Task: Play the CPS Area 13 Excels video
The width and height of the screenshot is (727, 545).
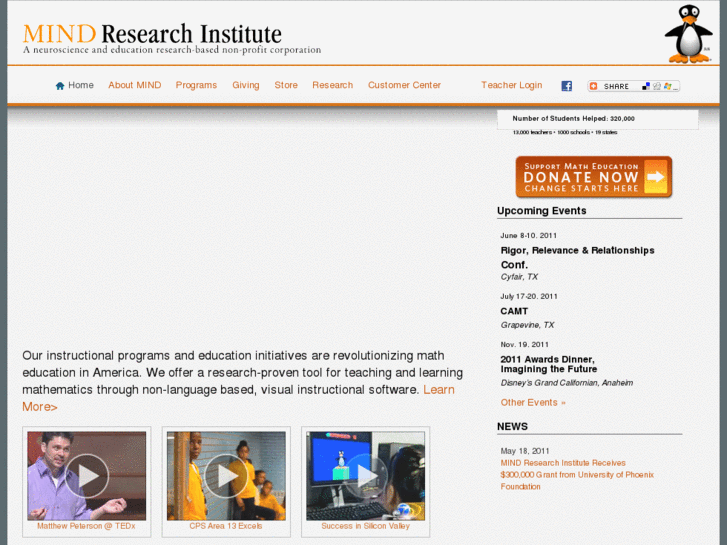Action: 226,476
